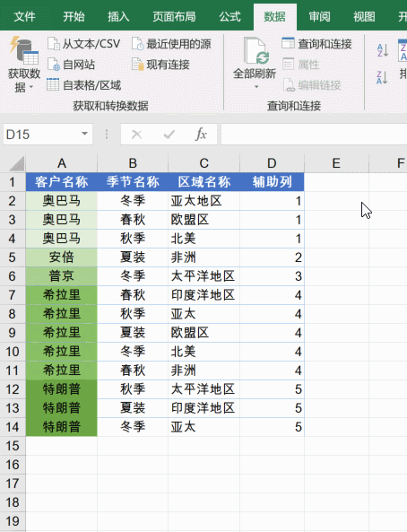This screenshot has width=407, height=532.
Task: Select column A header
Action: (62, 163)
